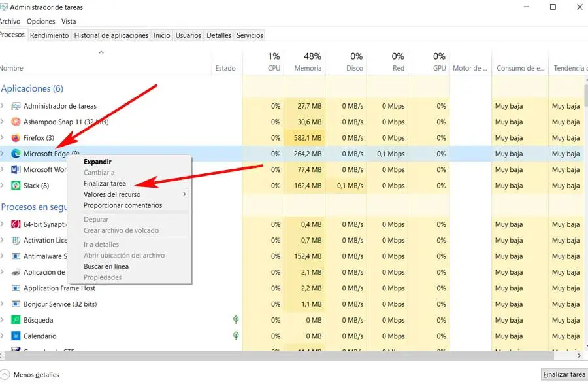Expand the Bonjour Service row

(2, 304)
